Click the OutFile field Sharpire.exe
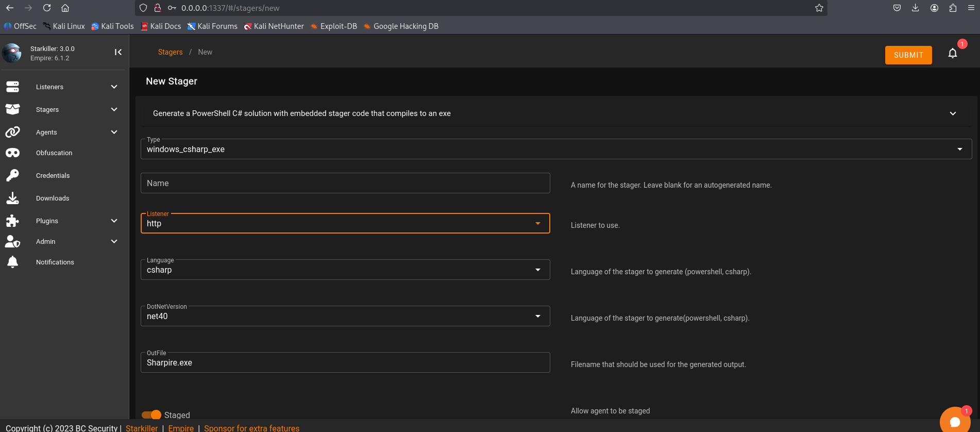The width and height of the screenshot is (980, 432). coord(345,362)
